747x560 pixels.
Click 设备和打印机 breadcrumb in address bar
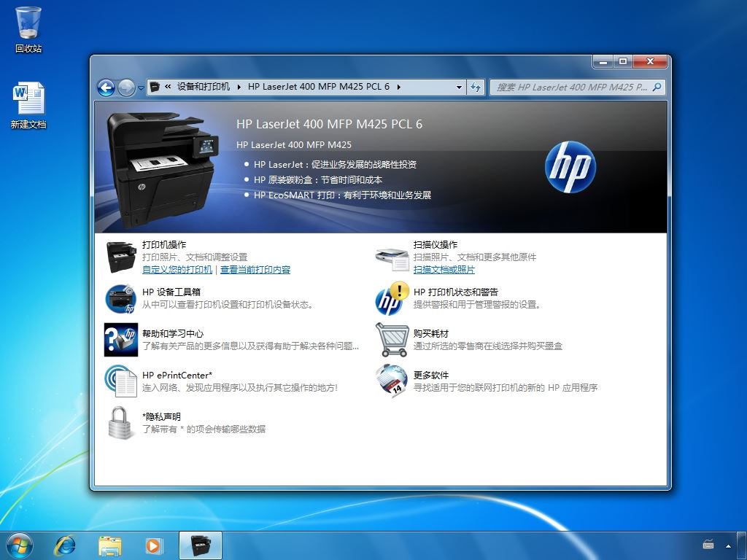point(204,87)
